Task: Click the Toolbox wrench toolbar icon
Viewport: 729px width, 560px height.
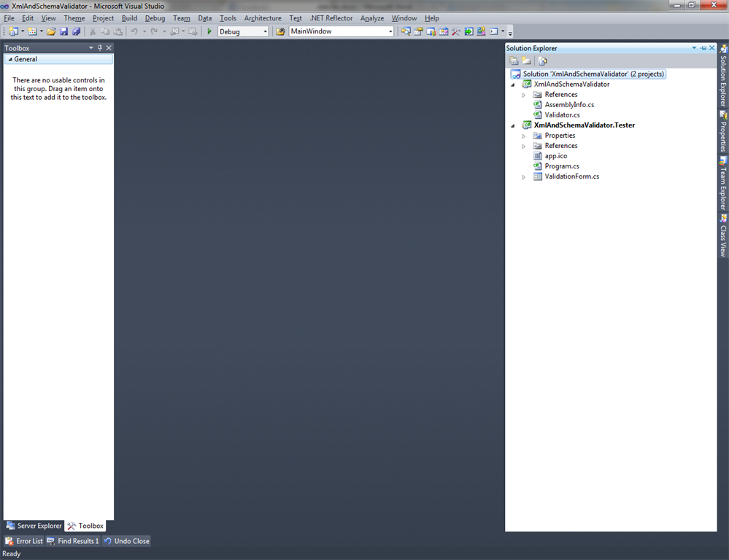Action: click(456, 31)
